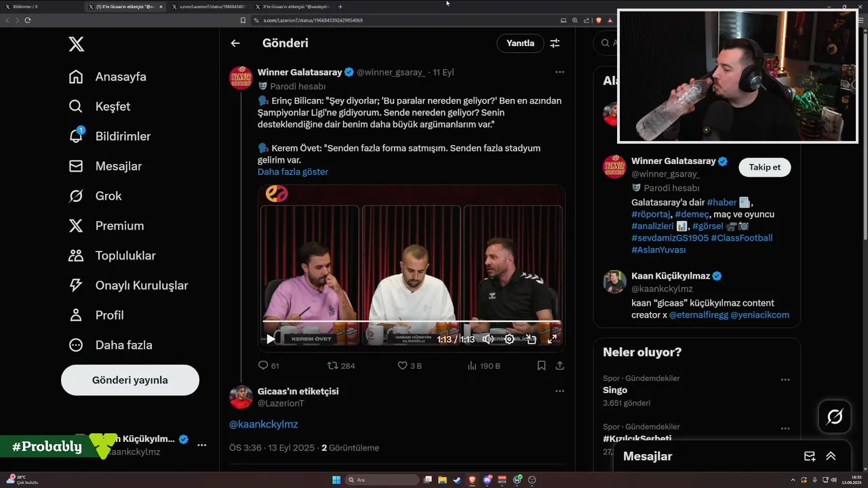
Task: Open Brave shields icon in address bar
Action: pos(599,20)
